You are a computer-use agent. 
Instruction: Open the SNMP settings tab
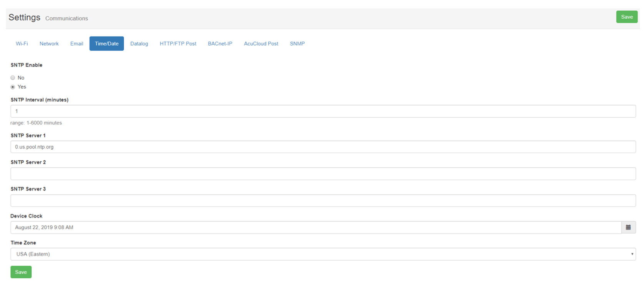297,44
